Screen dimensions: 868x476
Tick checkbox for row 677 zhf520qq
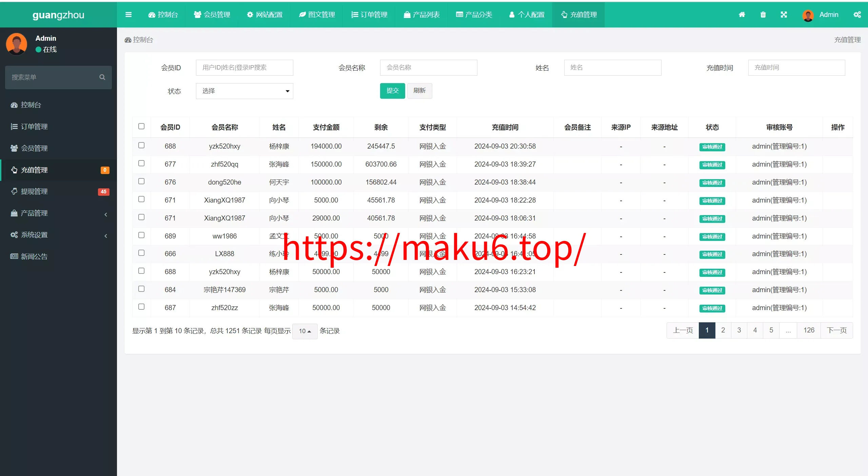point(141,163)
